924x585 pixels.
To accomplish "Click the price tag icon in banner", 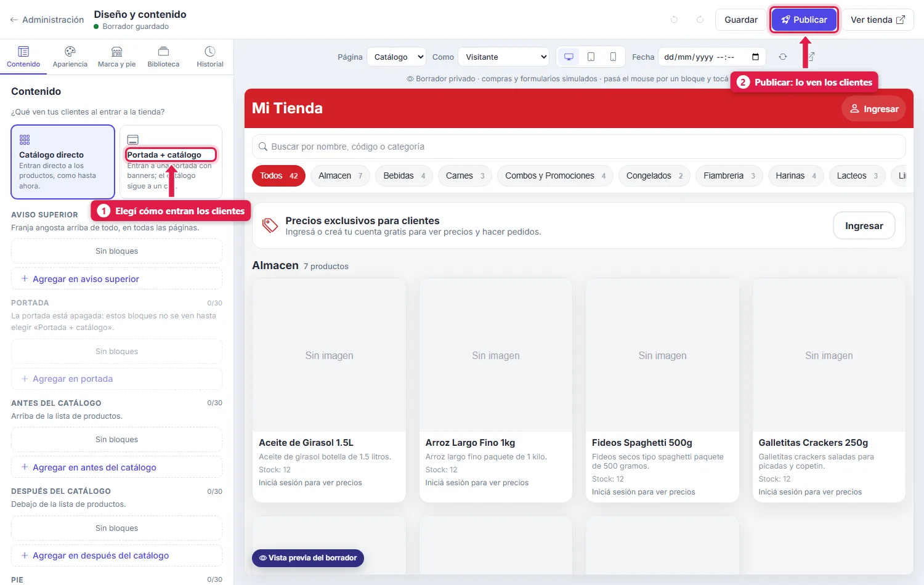I will pyautogui.click(x=270, y=225).
